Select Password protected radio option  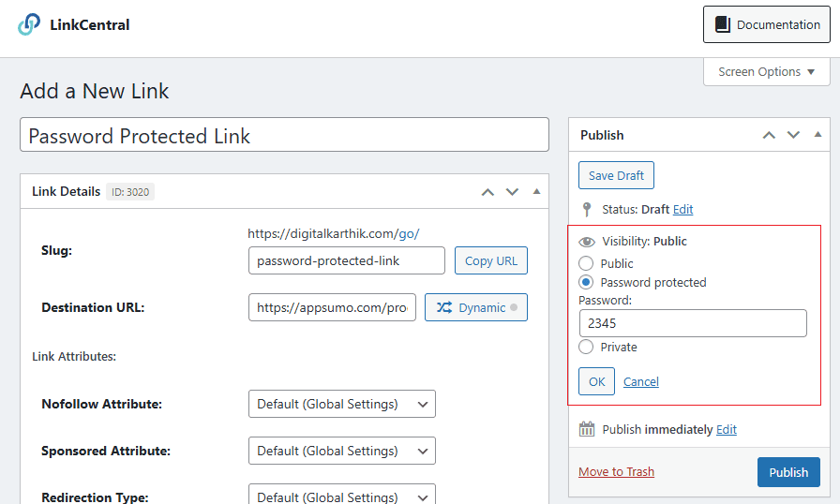[586, 282]
